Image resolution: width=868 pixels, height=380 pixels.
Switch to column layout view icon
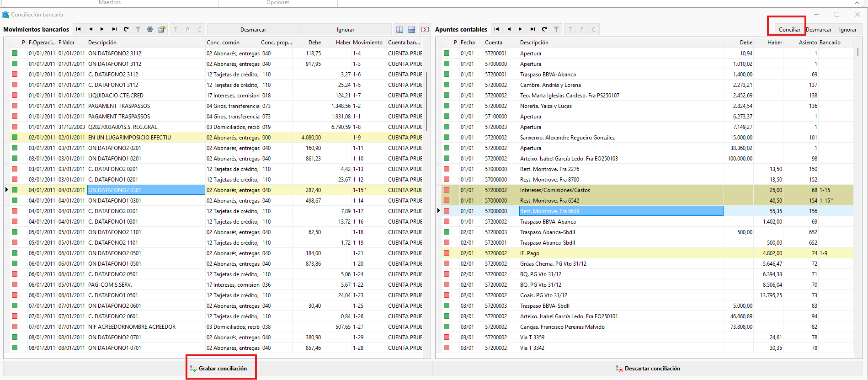pyautogui.click(x=400, y=29)
